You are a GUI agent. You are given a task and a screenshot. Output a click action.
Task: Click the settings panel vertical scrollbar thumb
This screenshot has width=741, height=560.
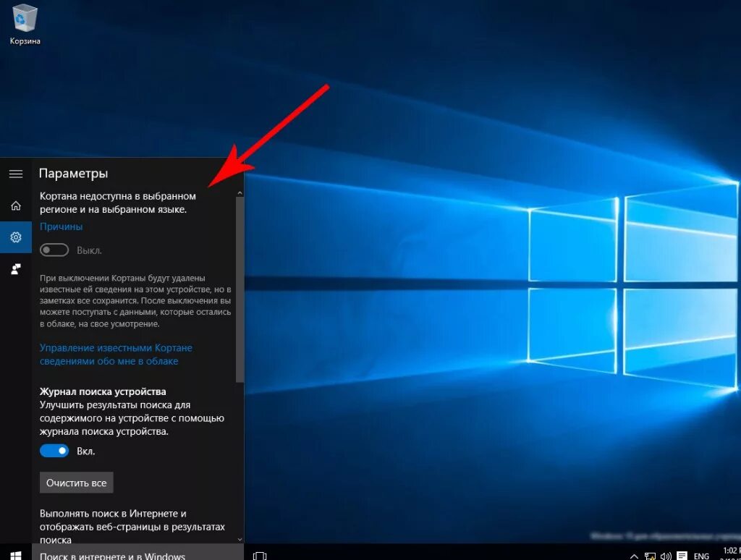tap(240, 289)
